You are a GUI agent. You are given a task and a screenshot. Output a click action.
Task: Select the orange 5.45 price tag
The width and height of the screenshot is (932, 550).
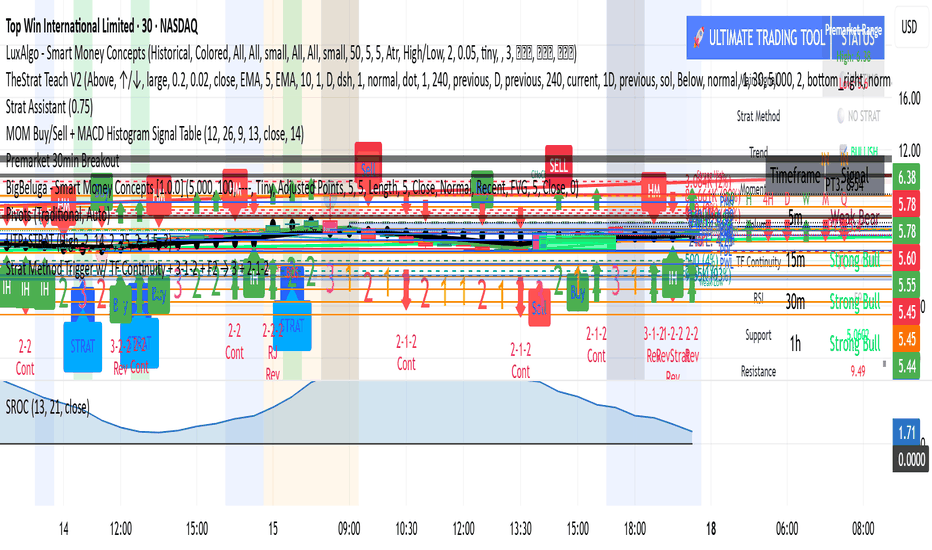point(906,339)
